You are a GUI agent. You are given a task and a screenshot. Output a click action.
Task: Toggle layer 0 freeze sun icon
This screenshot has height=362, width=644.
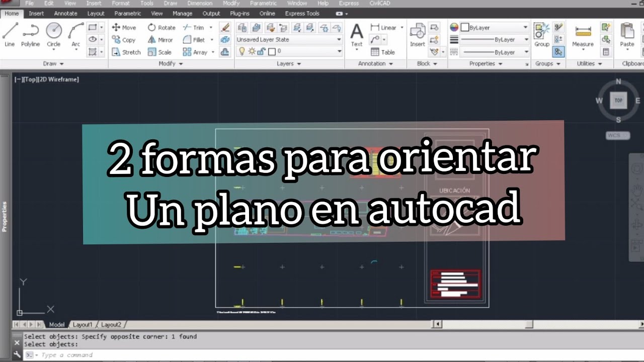click(x=252, y=51)
